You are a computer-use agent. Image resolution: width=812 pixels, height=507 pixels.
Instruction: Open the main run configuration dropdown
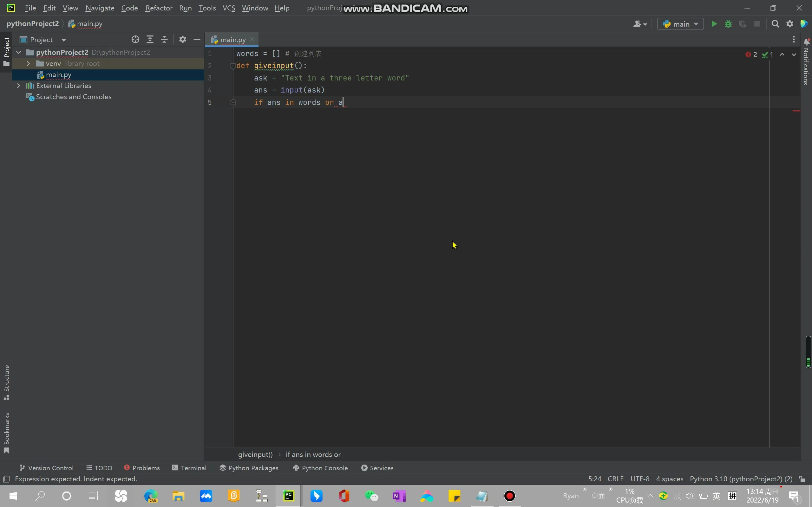[x=680, y=24]
